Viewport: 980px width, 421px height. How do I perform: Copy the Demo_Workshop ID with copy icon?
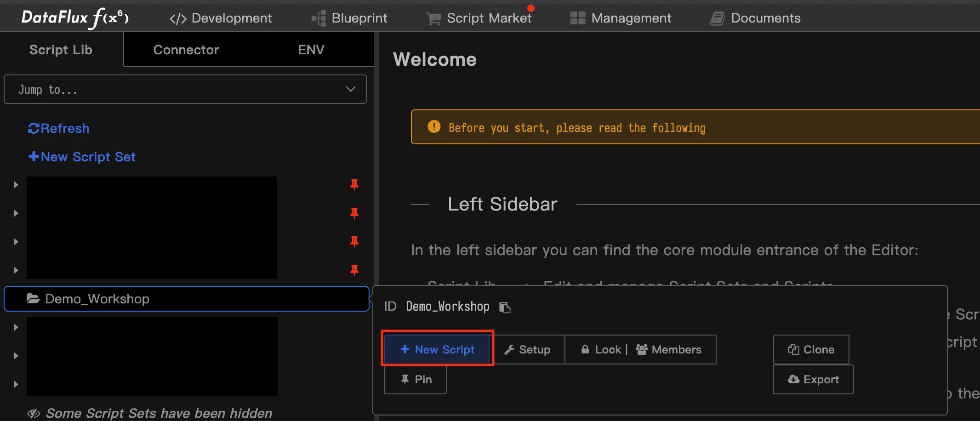[505, 307]
